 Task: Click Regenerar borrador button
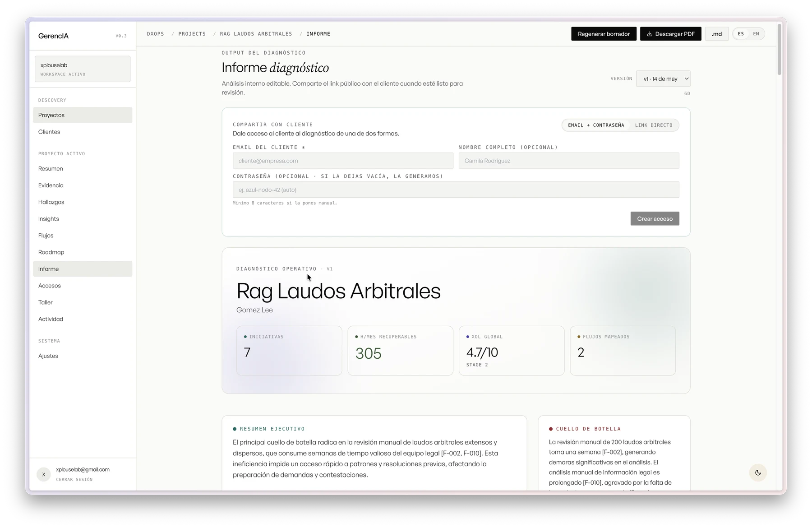[x=604, y=34]
